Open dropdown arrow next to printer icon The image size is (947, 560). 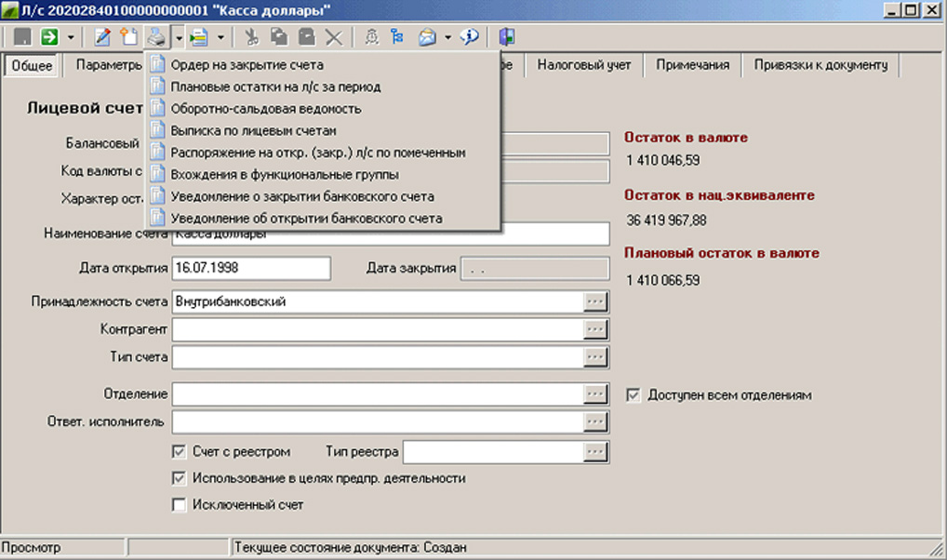coord(178,37)
